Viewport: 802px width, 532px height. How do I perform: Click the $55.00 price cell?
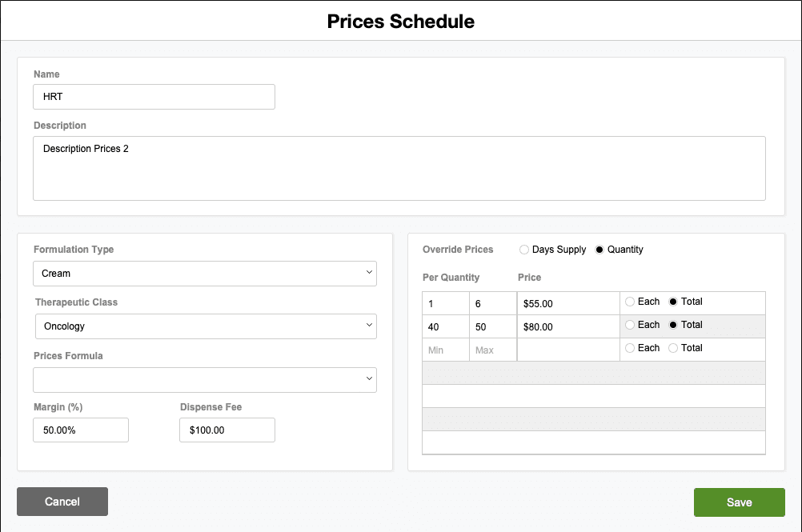(568, 304)
